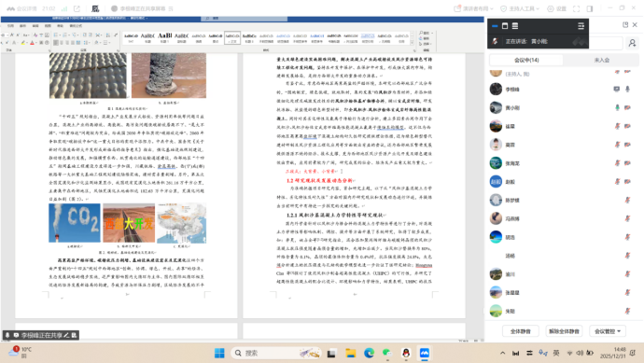Toggle 赵毅's muted microphone
This screenshot has width=644, height=363.
617,181
